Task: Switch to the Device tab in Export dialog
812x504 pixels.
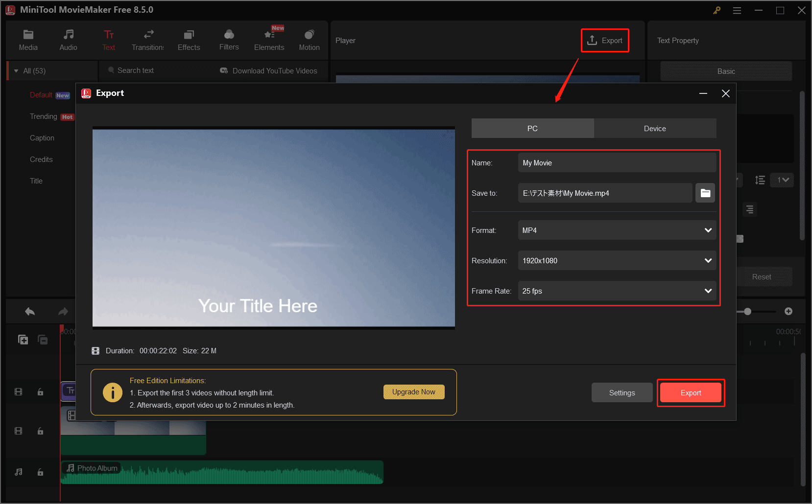Action: coord(655,128)
